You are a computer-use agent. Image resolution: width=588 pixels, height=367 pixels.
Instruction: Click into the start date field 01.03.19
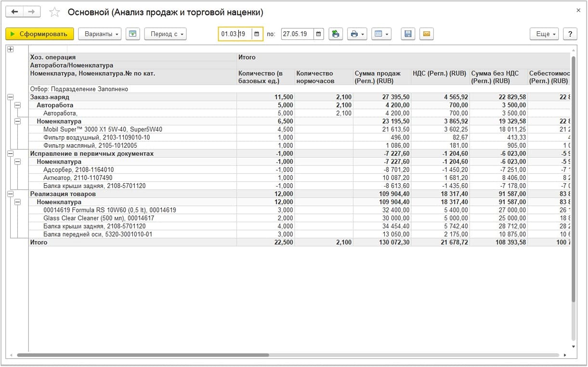pyautogui.click(x=235, y=34)
